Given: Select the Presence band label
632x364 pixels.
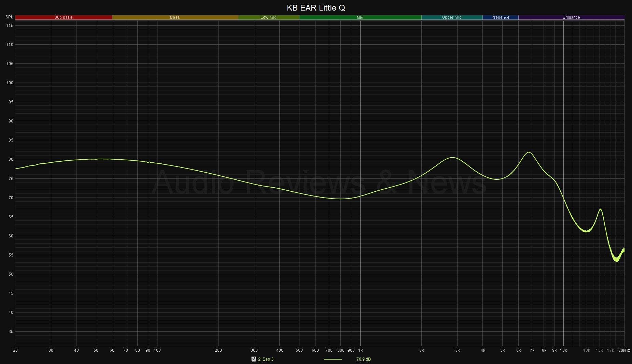Looking at the screenshot, I should coord(500,17).
